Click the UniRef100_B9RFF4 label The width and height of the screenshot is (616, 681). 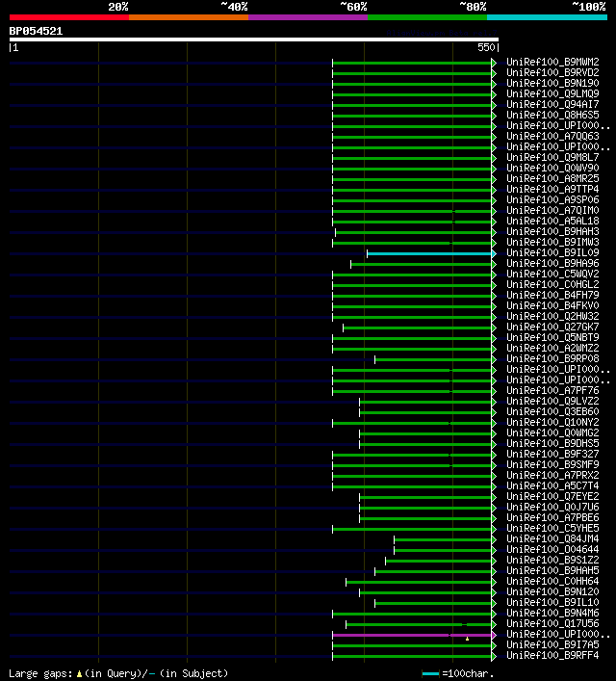click(552, 655)
